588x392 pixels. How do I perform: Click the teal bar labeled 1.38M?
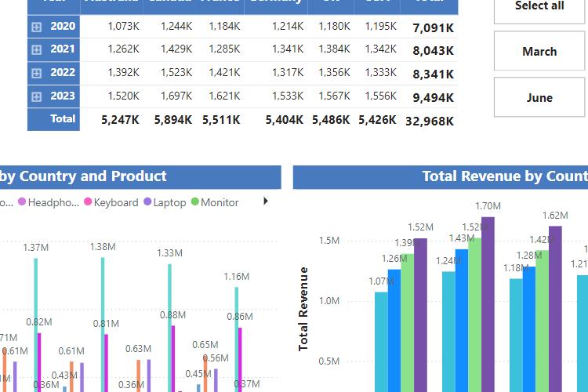tap(103, 325)
